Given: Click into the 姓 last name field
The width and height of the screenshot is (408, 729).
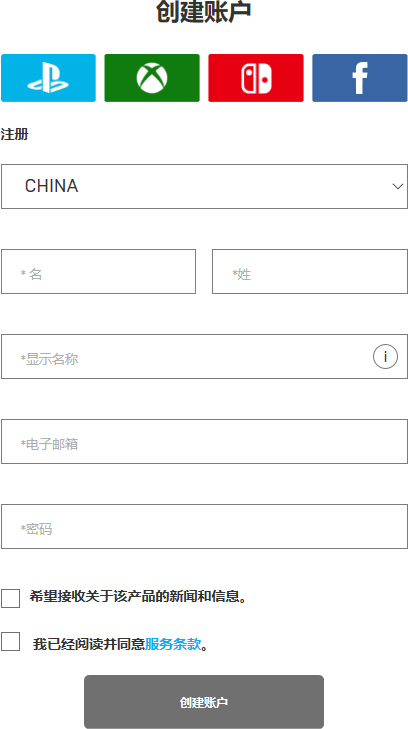Looking at the screenshot, I should pos(310,272).
